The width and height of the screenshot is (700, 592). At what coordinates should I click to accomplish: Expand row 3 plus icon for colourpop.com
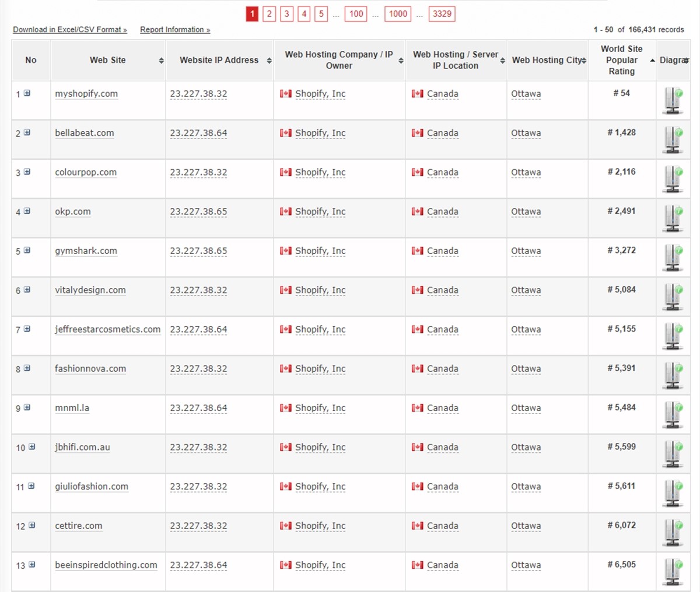pyautogui.click(x=27, y=172)
